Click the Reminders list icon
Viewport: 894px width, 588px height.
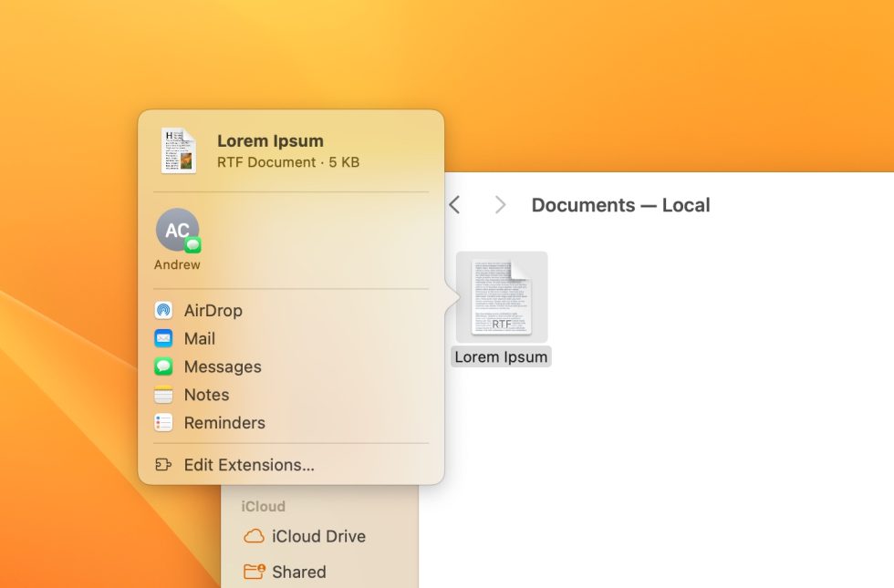163,423
